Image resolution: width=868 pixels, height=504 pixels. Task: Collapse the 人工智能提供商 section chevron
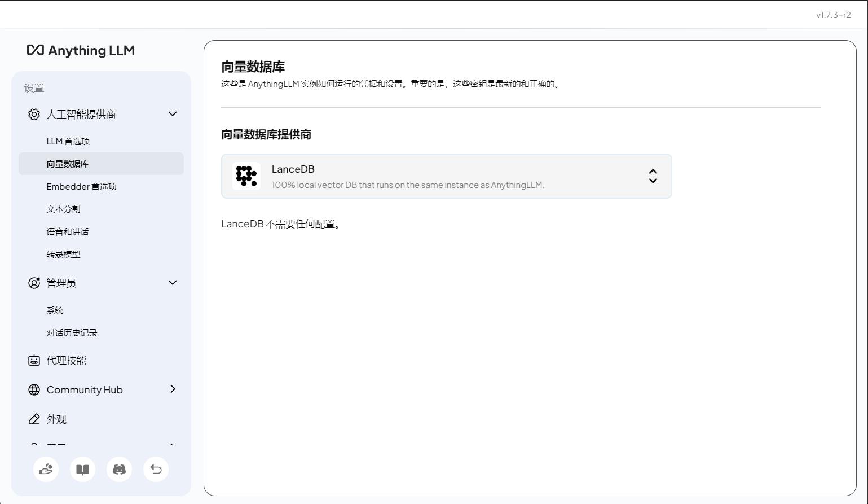click(x=173, y=114)
